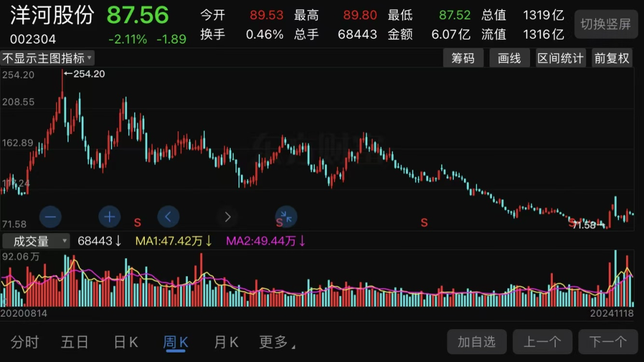Tap the collapse arrows shrink icon
Viewport: 644px width, 362px height.
[x=286, y=216]
